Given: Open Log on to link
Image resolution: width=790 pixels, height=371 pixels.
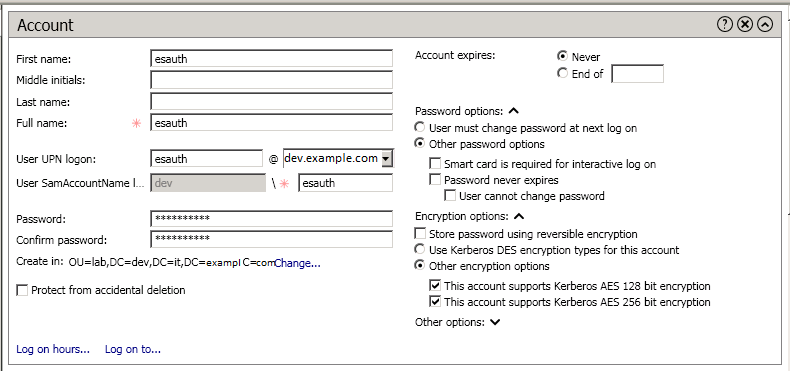Looking at the screenshot, I should click(133, 349).
